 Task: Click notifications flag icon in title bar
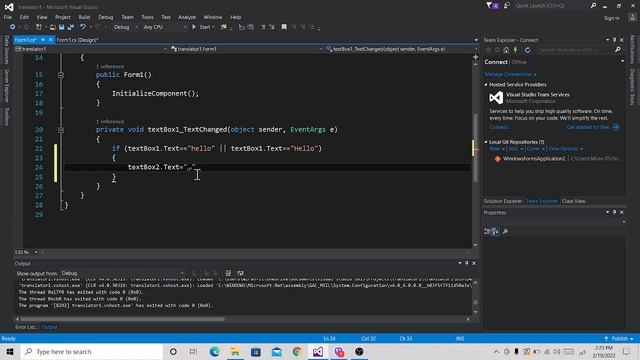492,6
